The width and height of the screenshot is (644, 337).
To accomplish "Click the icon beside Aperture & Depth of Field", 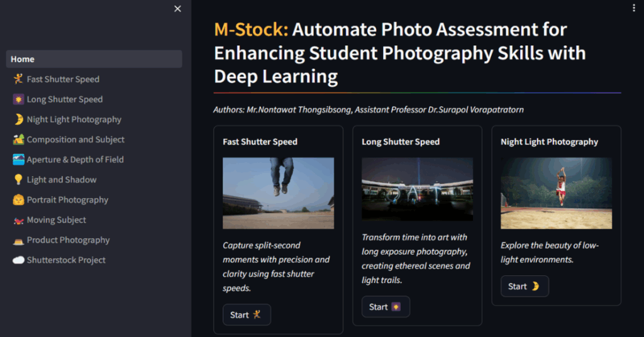I will coord(18,160).
